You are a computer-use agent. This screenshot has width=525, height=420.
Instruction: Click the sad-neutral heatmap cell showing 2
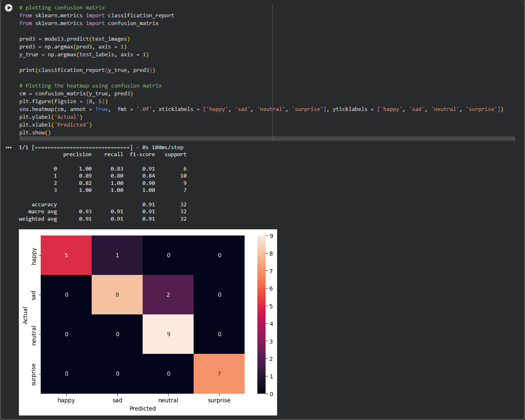pos(168,295)
